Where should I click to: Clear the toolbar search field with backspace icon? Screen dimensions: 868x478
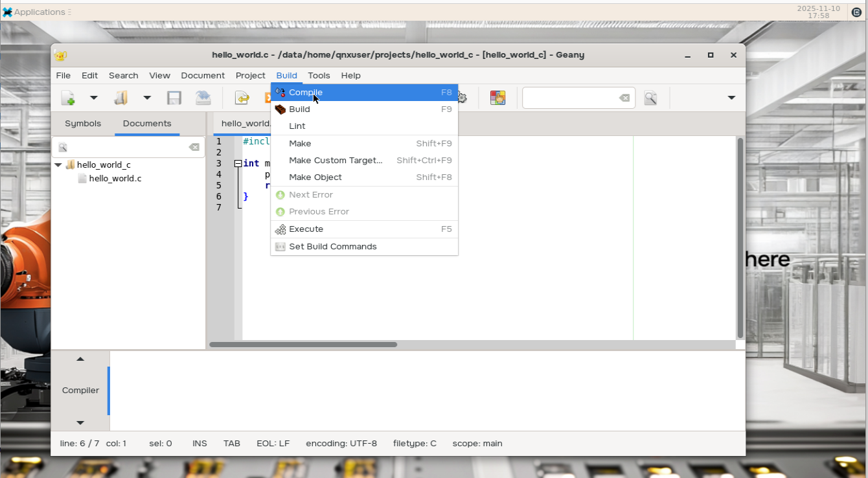[624, 98]
